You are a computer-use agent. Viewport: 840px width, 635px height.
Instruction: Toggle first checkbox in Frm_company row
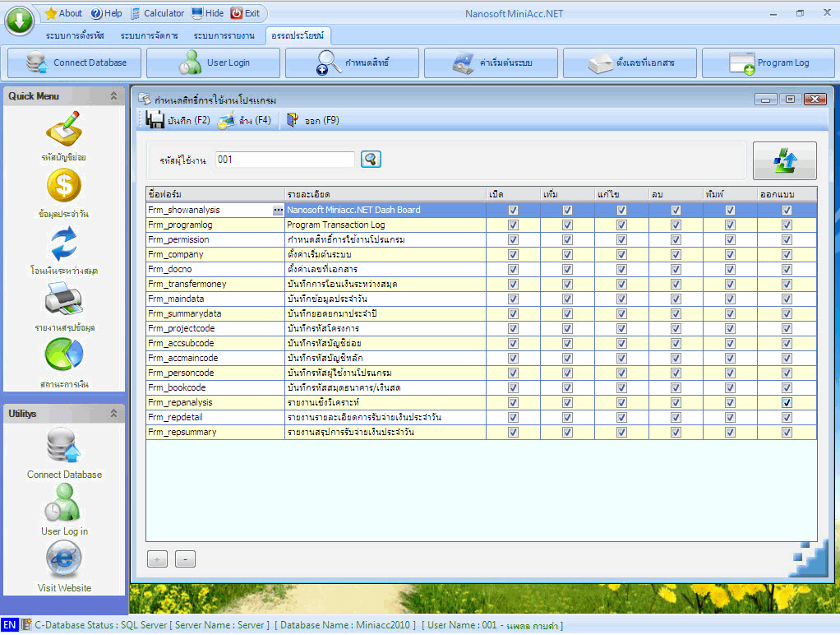(514, 254)
